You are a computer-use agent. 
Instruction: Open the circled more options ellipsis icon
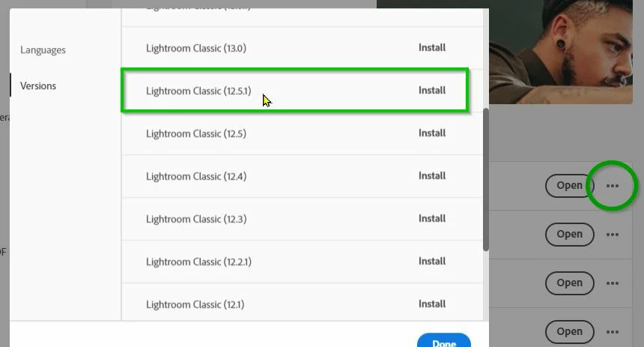click(x=612, y=186)
